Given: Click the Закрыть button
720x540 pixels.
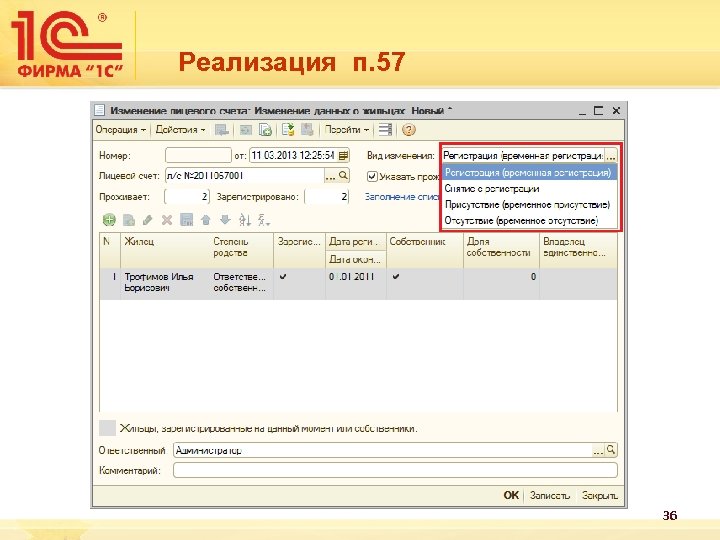Looking at the screenshot, I should pos(599,495).
